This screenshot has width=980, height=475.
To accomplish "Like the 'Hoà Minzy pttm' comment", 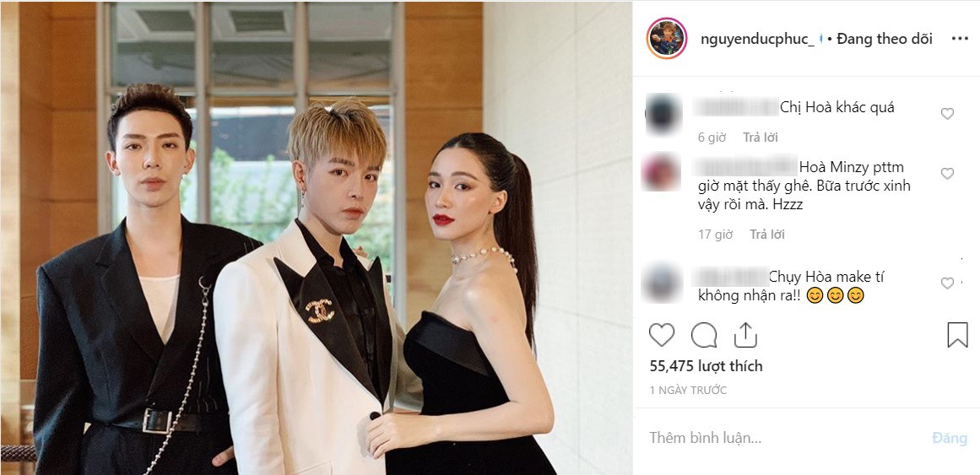I will pyautogui.click(x=947, y=174).
